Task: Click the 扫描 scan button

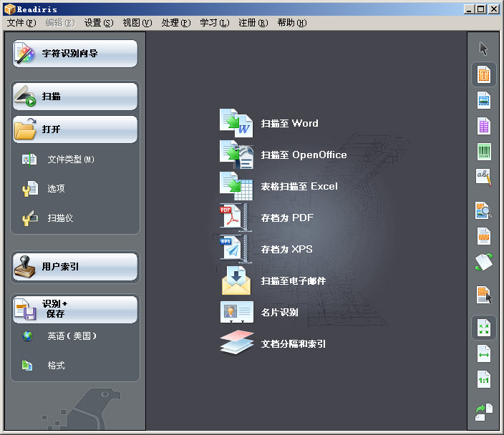Action: pyautogui.click(x=75, y=97)
